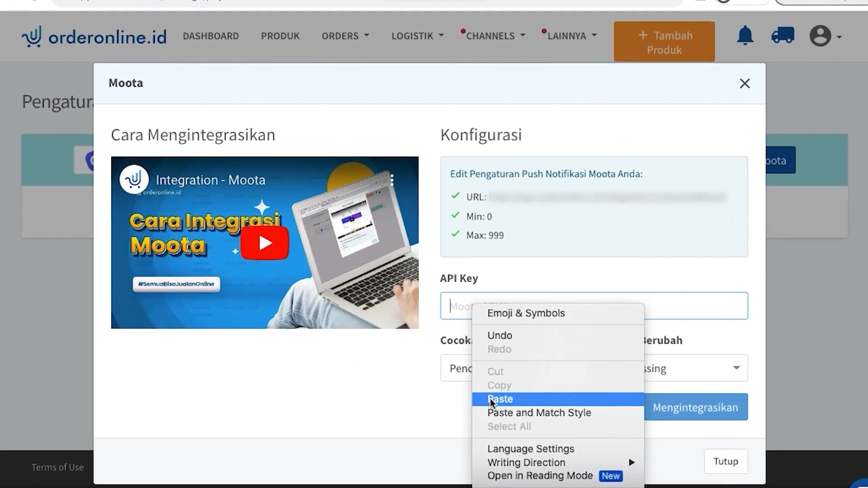The image size is (868, 488).
Task: Open the notifications bell
Action: point(745,36)
